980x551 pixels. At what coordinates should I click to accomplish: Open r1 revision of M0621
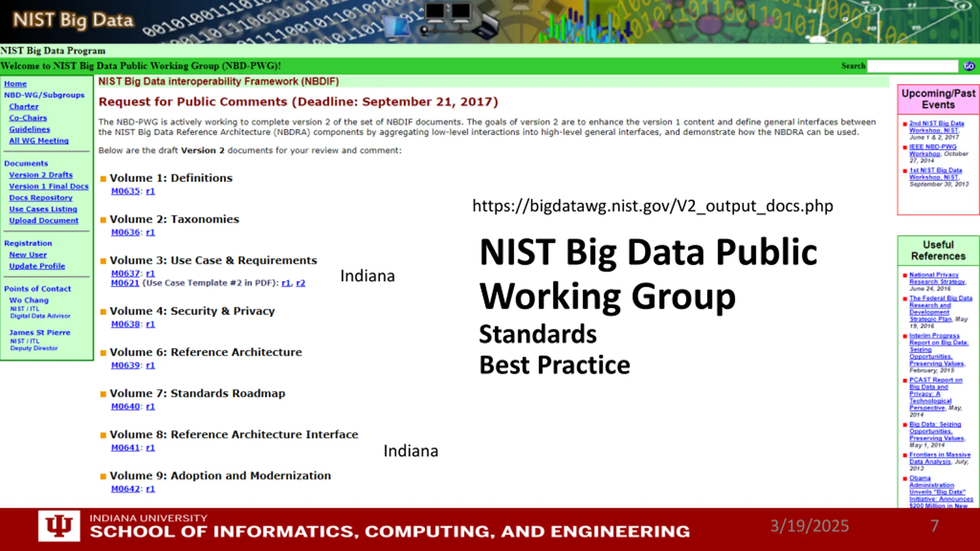point(286,283)
